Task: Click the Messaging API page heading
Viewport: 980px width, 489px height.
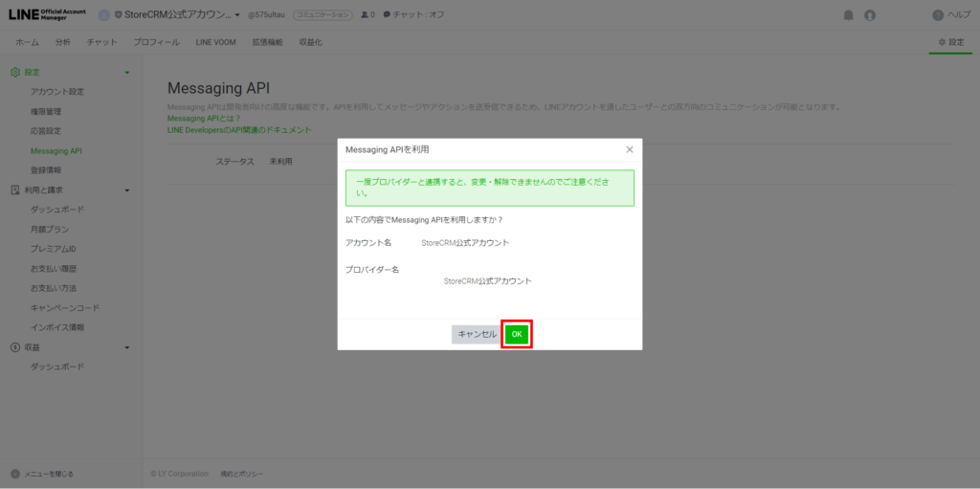Action: tap(218, 88)
